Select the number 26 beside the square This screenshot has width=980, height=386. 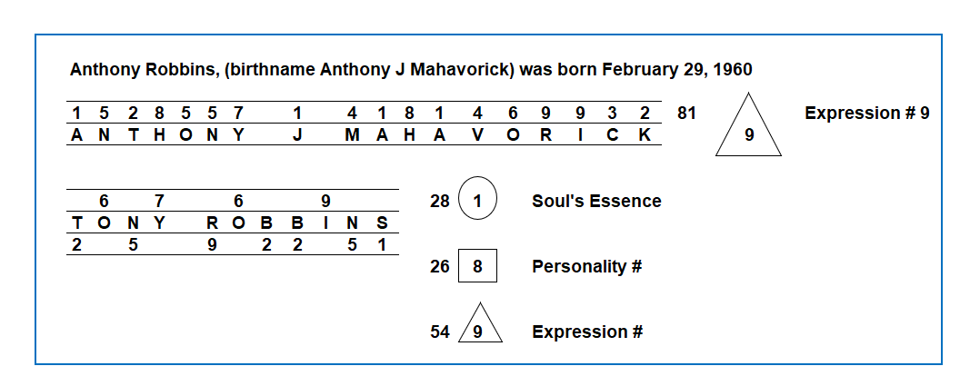[440, 267]
